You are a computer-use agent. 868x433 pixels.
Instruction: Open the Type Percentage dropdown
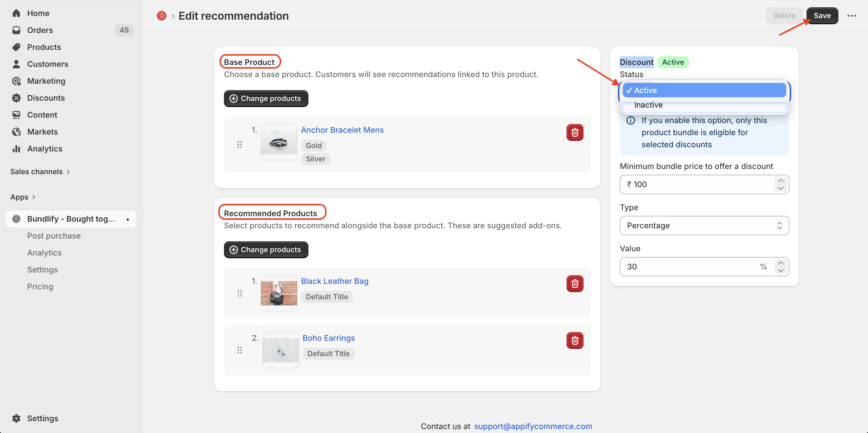tap(704, 225)
